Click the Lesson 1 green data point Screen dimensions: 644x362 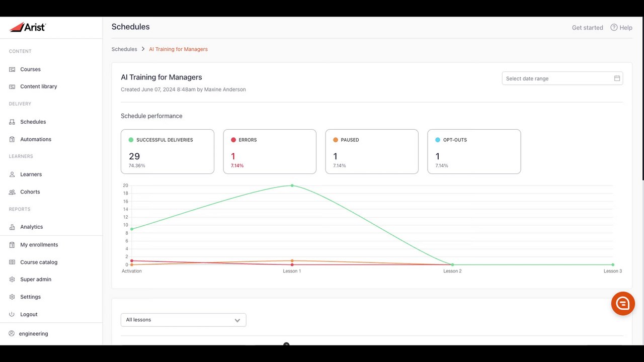pos(292,186)
